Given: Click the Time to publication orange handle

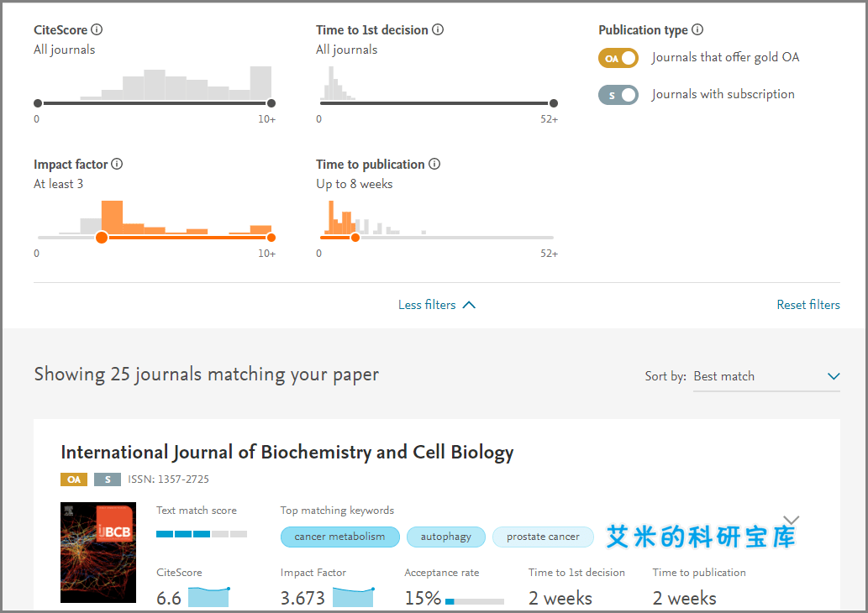Looking at the screenshot, I should 355,238.
